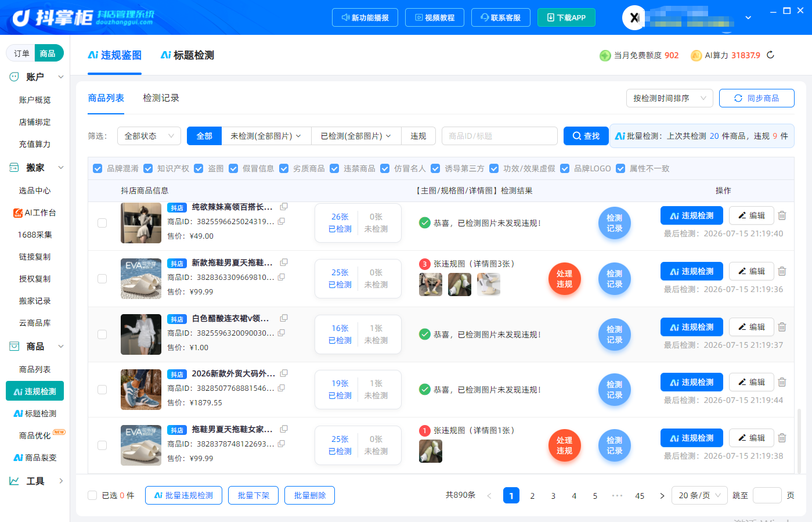Click 查找 search button
812x522 pixels.
pyautogui.click(x=586, y=136)
